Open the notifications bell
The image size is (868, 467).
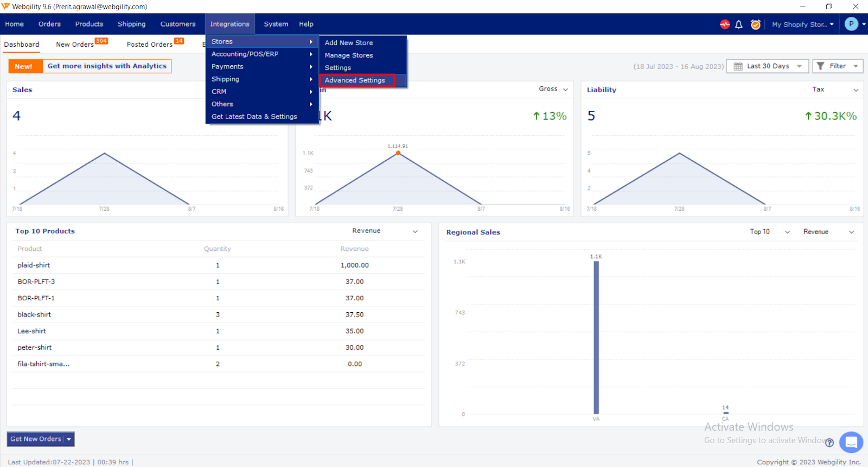pos(739,24)
